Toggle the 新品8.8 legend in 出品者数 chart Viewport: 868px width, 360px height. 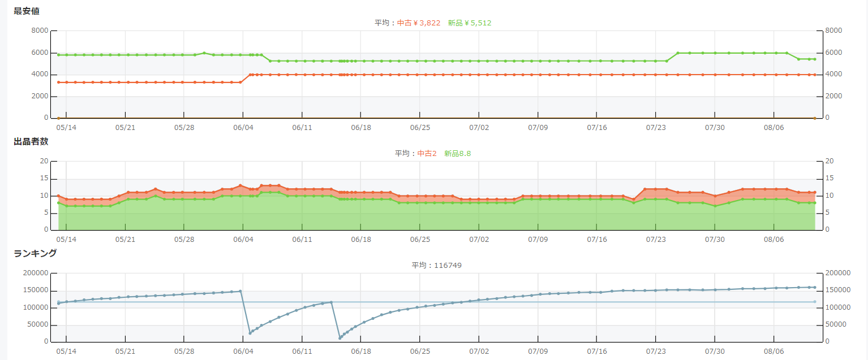[457, 153]
